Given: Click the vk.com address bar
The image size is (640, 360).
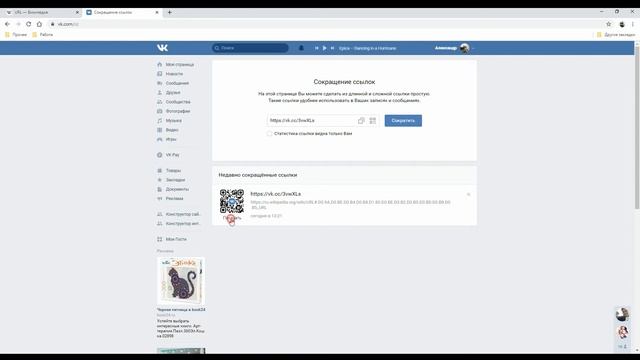Looking at the screenshot, I should click(327, 24).
